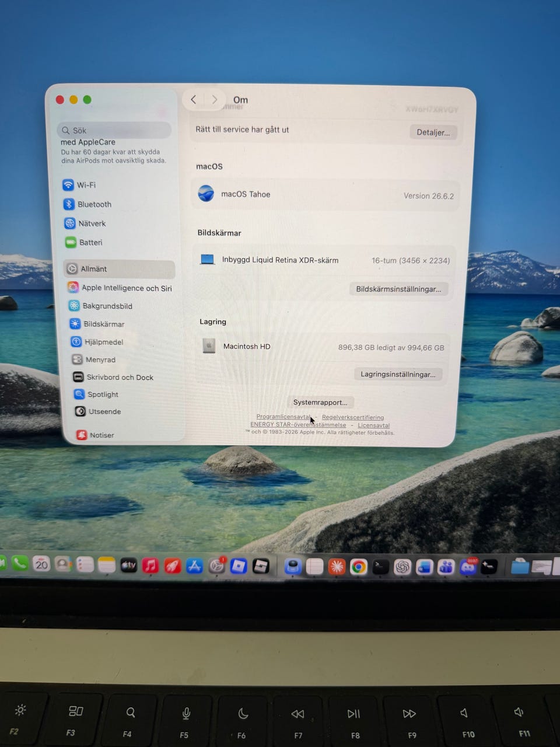Screen dimensions: 560x747
Task: Open the Programlicensavtal link
Action: (x=283, y=417)
